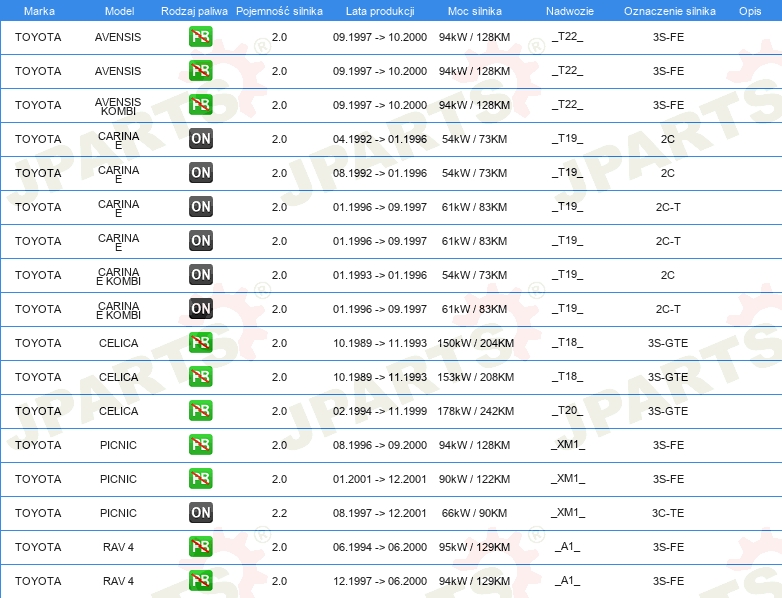The height and width of the screenshot is (598, 782).
Task: Select the 08.1992 -> 01.1996 production years cell
Action: (380, 173)
